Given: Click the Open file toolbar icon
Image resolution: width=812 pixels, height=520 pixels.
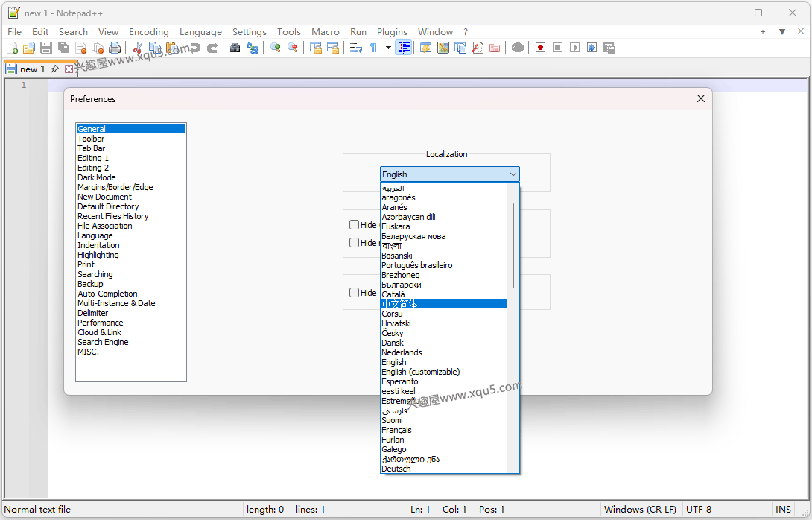Looking at the screenshot, I should point(29,48).
